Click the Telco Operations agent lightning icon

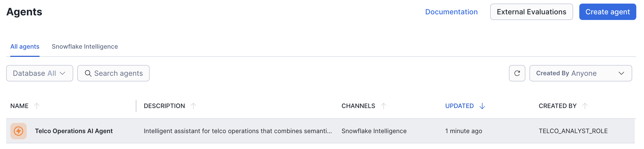18,131
